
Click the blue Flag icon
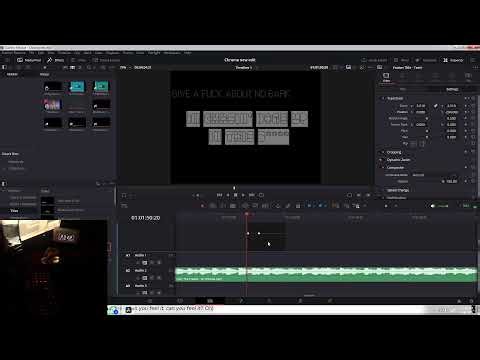click(x=310, y=206)
